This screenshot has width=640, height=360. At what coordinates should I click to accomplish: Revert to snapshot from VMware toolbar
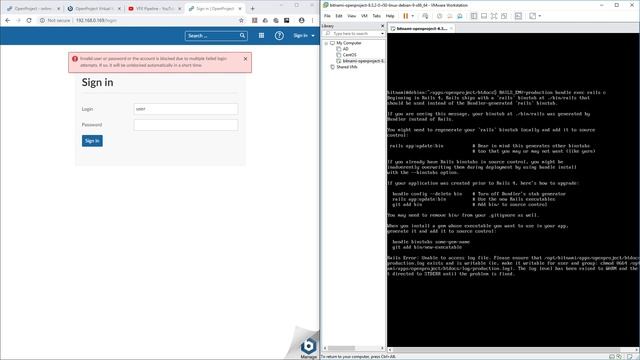(449, 16)
